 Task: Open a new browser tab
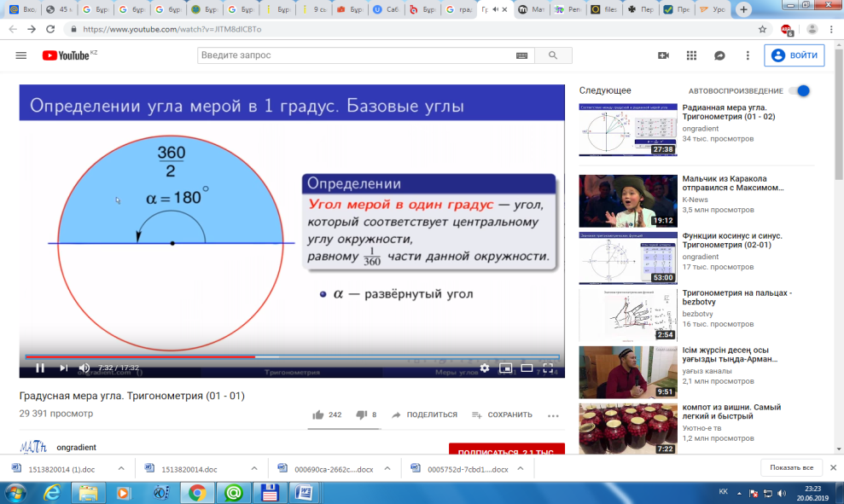(x=743, y=9)
